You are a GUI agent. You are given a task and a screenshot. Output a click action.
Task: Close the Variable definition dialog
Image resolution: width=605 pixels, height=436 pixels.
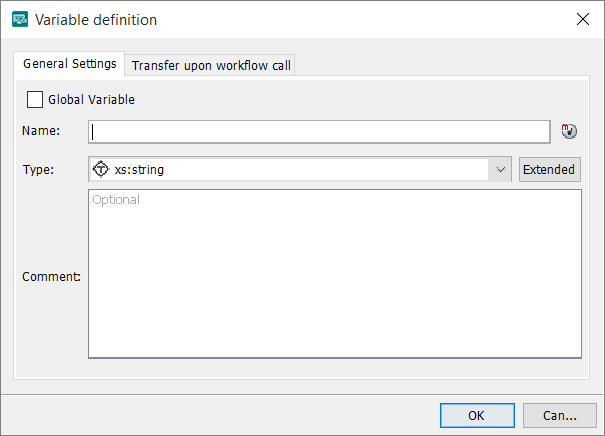click(582, 19)
